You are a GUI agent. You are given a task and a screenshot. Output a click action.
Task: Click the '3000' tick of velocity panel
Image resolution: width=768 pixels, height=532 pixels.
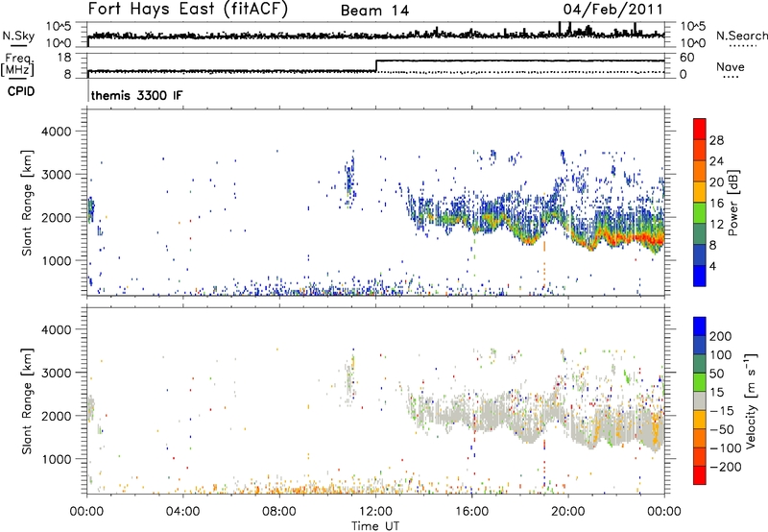tap(57, 373)
